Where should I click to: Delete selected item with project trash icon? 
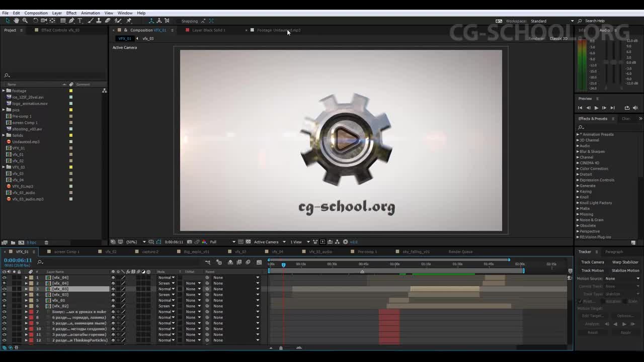(x=46, y=242)
